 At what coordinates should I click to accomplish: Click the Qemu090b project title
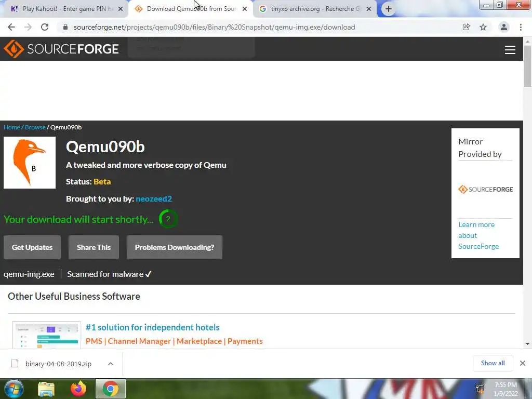pyautogui.click(x=105, y=147)
